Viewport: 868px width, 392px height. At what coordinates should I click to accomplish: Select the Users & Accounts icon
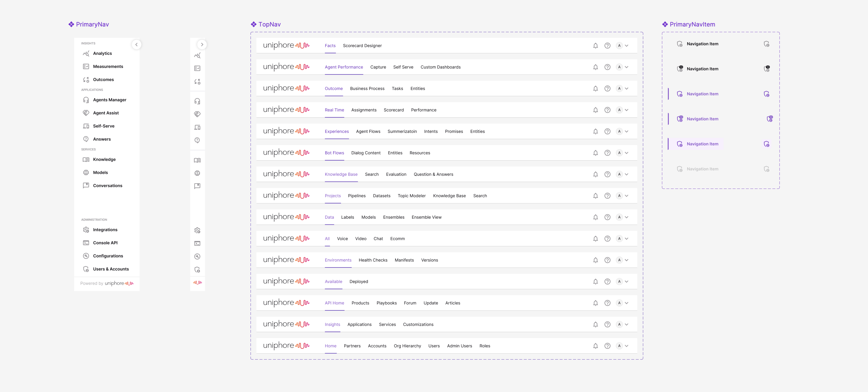click(x=86, y=269)
